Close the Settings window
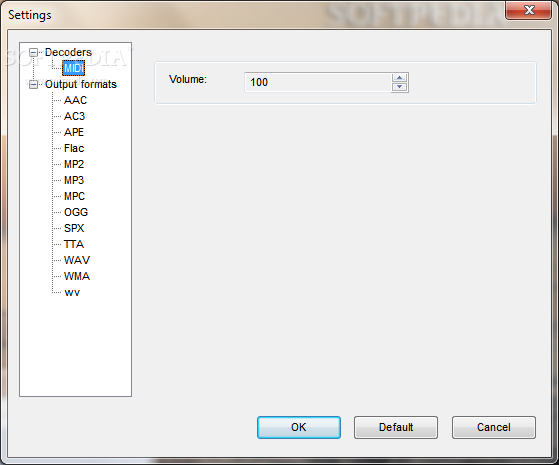 pos(529,10)
